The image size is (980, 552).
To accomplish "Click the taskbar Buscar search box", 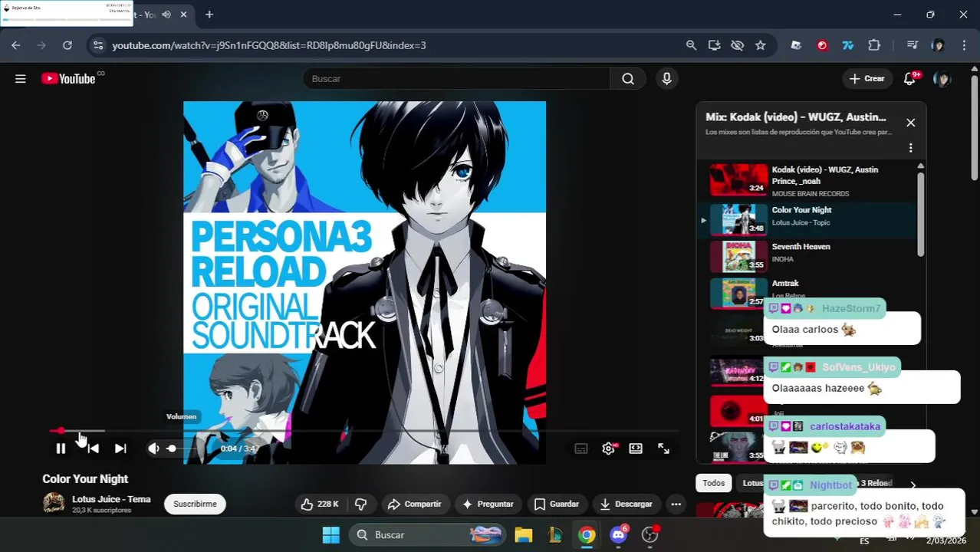I will coord(428,535).
